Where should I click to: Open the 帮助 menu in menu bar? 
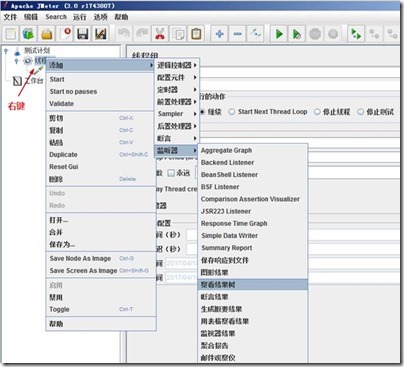point(121,17)
